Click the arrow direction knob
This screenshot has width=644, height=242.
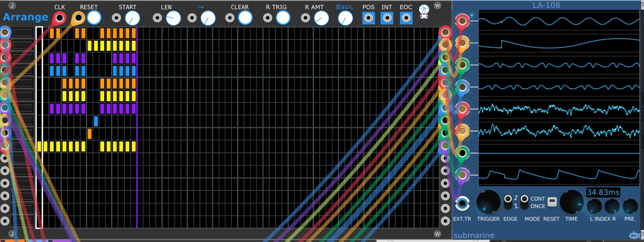click(x=208, y=18)
